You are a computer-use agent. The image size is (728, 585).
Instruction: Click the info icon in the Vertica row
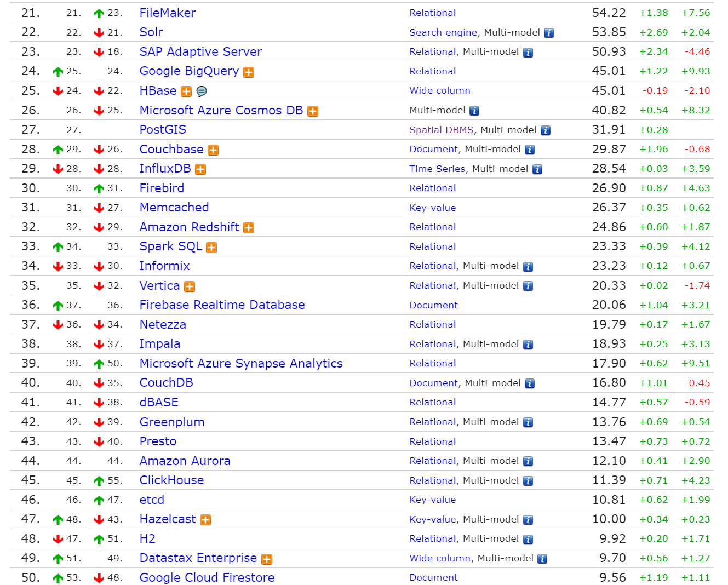coord(528,286)
